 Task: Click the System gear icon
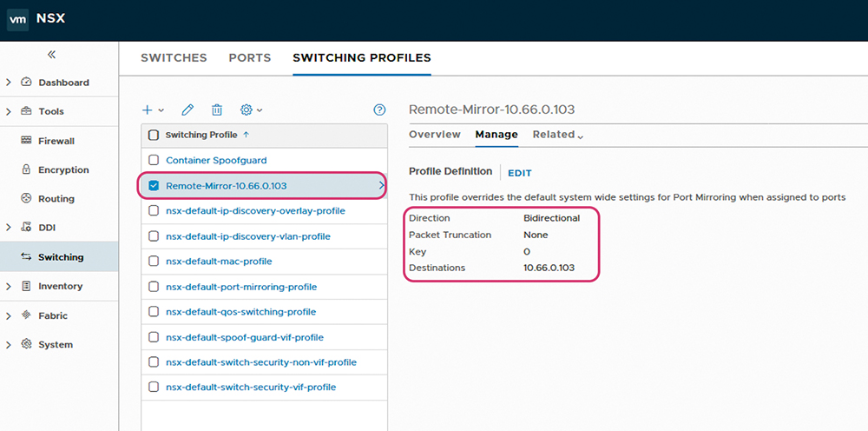click(x=27, y=344)
